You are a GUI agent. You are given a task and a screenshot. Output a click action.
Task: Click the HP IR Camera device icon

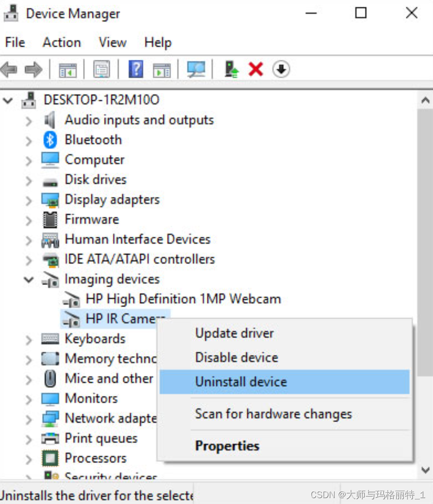click(71, 319)
